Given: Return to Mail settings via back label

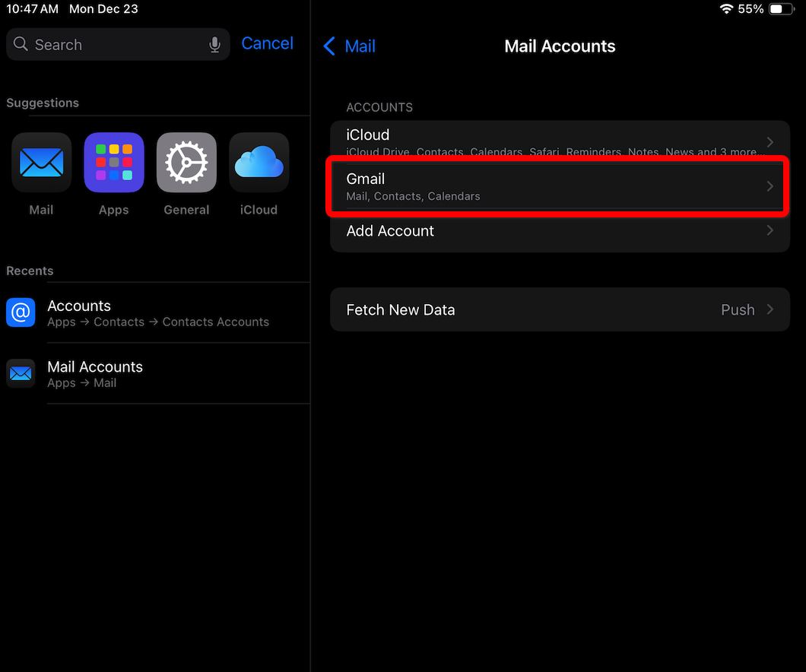Looking at the screenshot, I should tap(360, 46).
